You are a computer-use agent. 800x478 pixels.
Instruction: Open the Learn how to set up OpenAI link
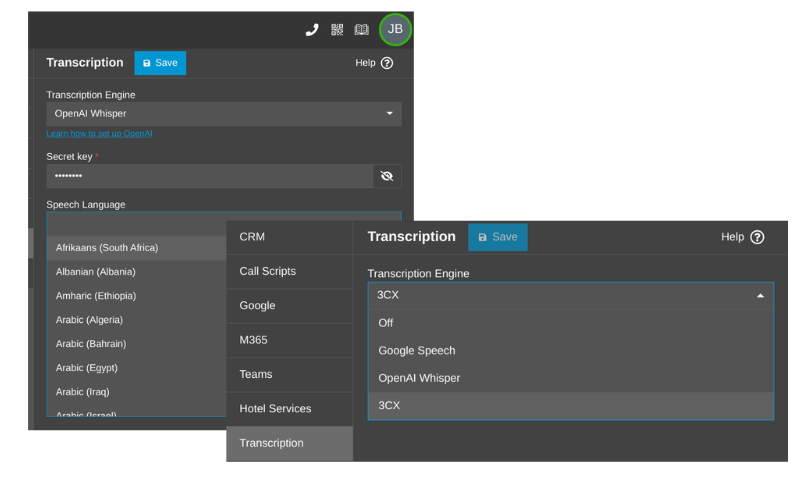(99, 134)
